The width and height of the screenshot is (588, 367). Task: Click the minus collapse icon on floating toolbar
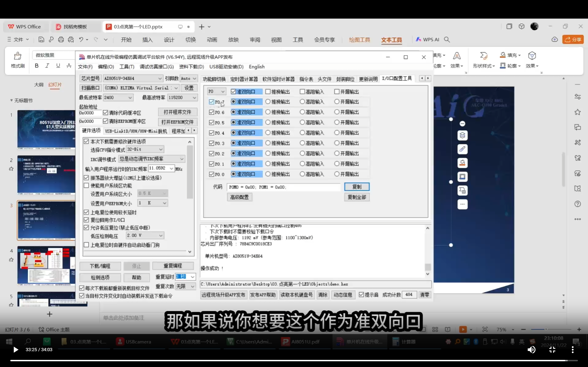(462, 124)
